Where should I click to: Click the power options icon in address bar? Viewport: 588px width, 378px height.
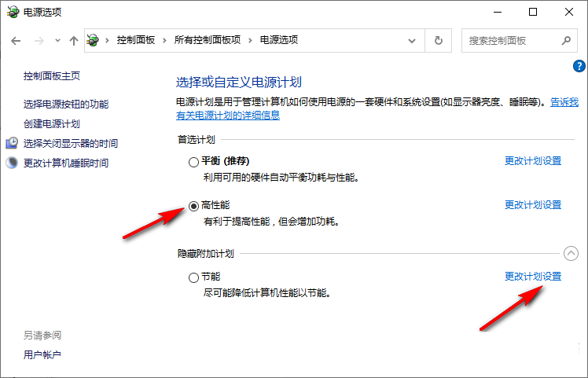pos(94,40)
